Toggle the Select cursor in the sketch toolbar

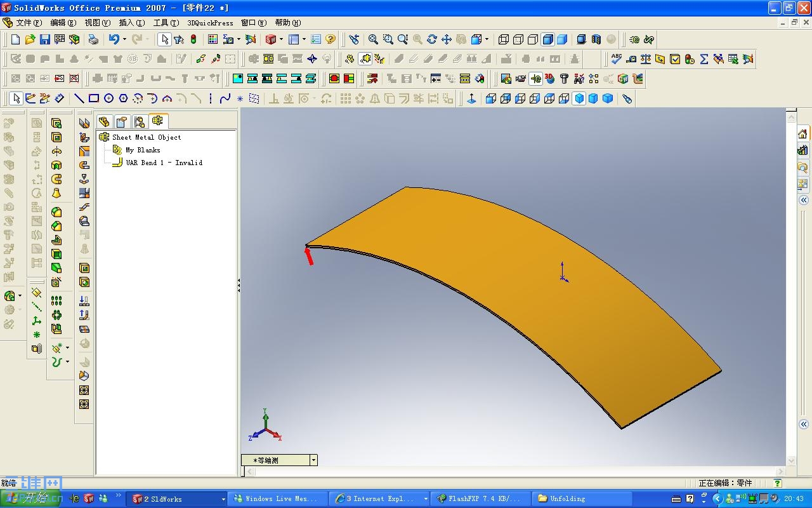pyautogui.click(x=16, y=98)
